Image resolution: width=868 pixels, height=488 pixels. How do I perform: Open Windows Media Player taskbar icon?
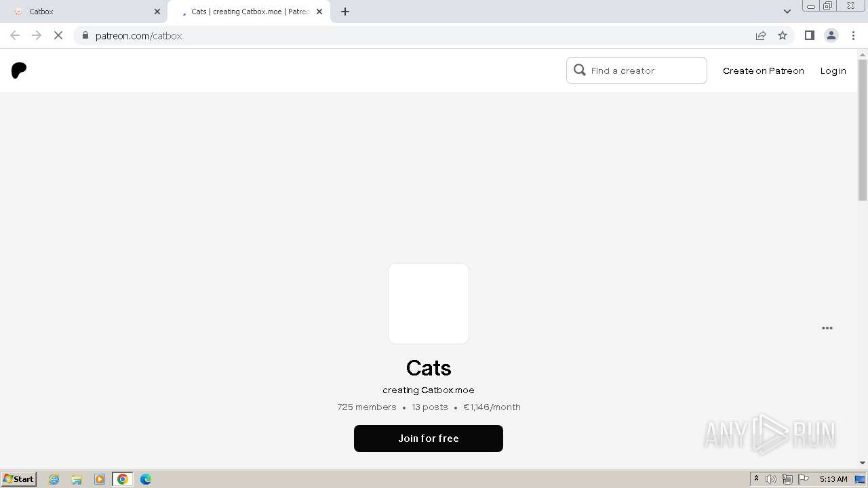(100, 479)
